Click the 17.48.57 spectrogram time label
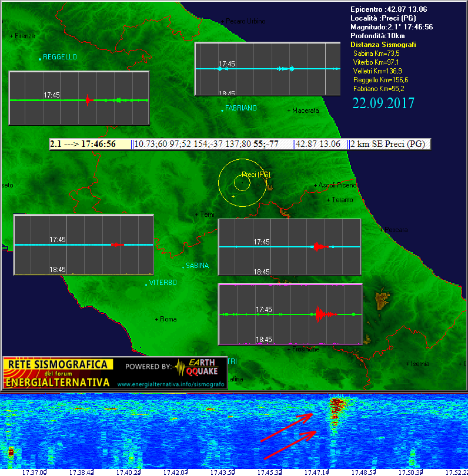This screenshot has width=468, height=476. pos(364,472)
